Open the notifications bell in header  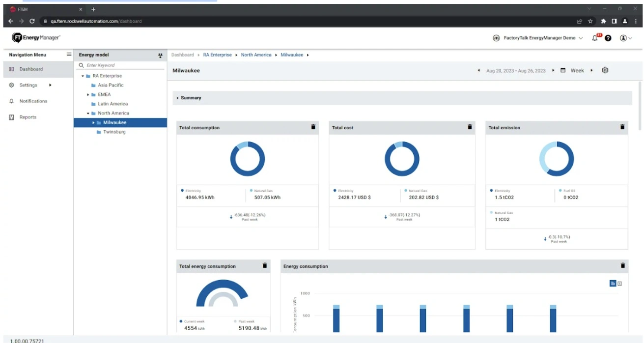(x=595, y=38)
